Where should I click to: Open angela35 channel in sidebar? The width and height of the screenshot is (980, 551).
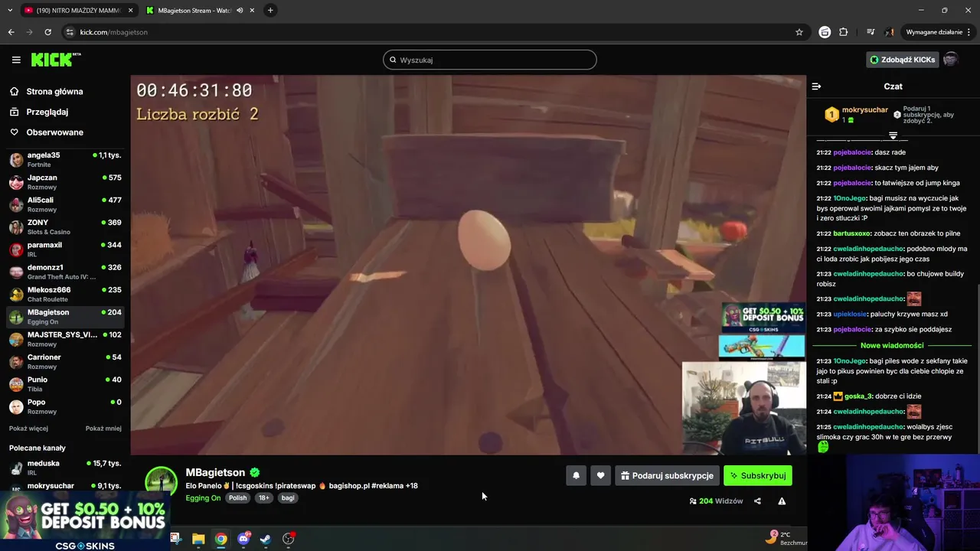(65, 159)
